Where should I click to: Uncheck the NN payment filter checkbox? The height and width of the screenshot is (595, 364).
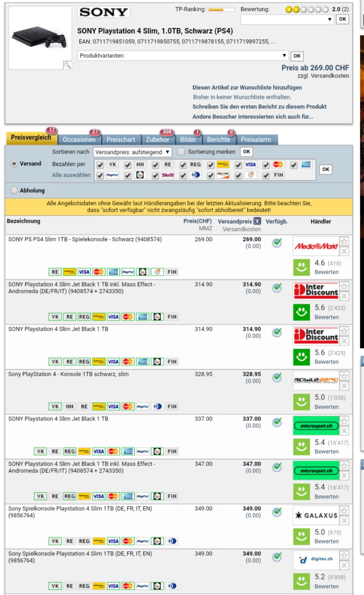pyautogui.click(x=128, y=165)
